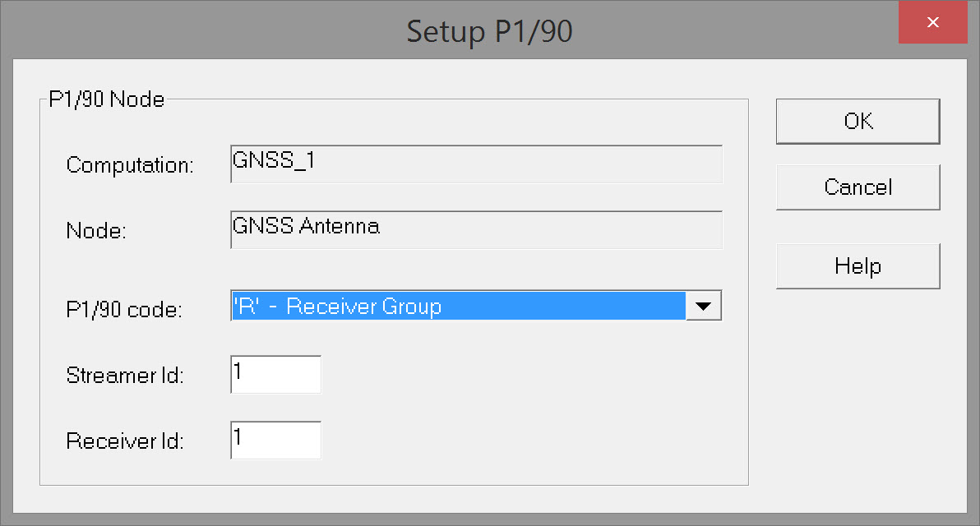
Task: Close the Setup P1/90 dialog
Action: click(x=932, y=23)
